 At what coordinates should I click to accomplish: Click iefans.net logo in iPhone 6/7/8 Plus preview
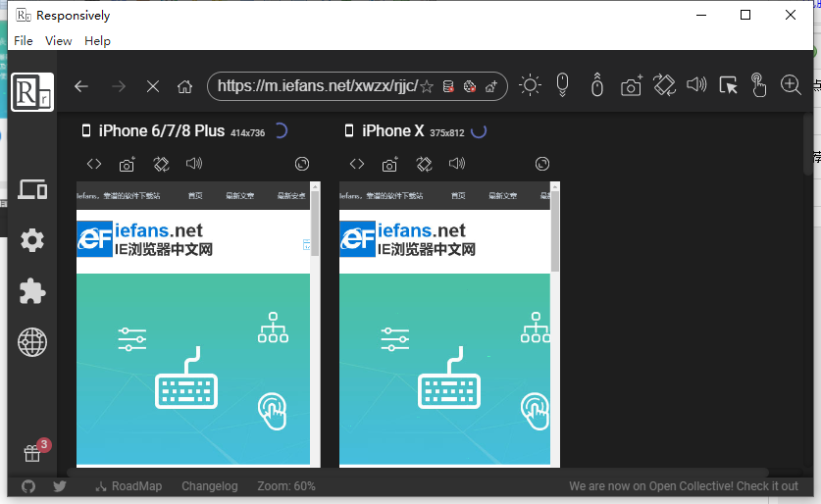coord(145,238)
